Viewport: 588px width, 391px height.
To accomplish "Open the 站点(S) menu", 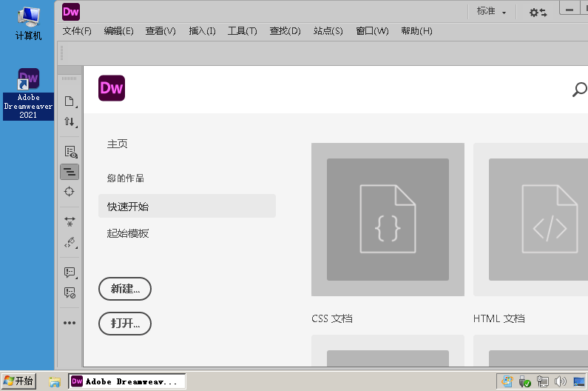I will pyautogui.click(x=328, y=31).
